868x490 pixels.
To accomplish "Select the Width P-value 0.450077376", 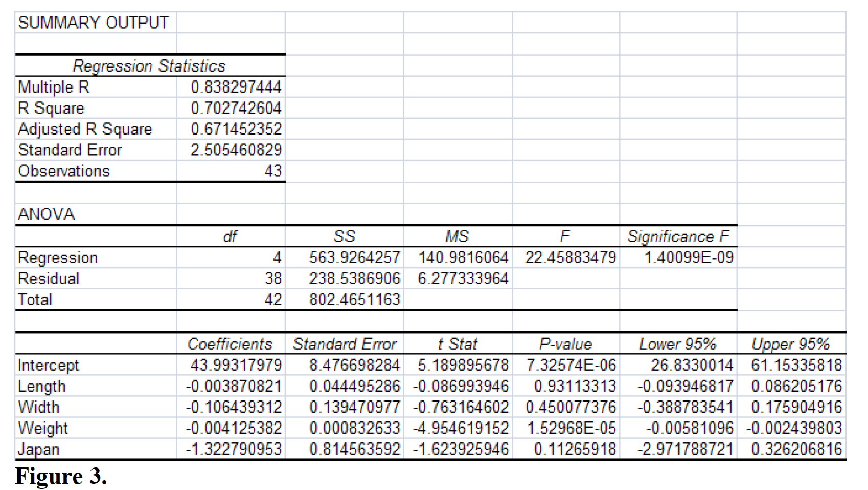I will point(570,407).
